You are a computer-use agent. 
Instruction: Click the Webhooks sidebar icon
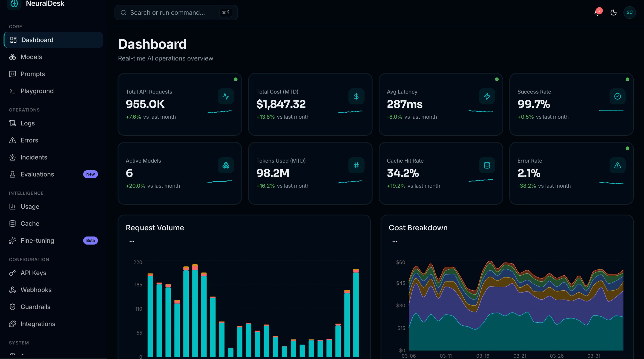12,290
